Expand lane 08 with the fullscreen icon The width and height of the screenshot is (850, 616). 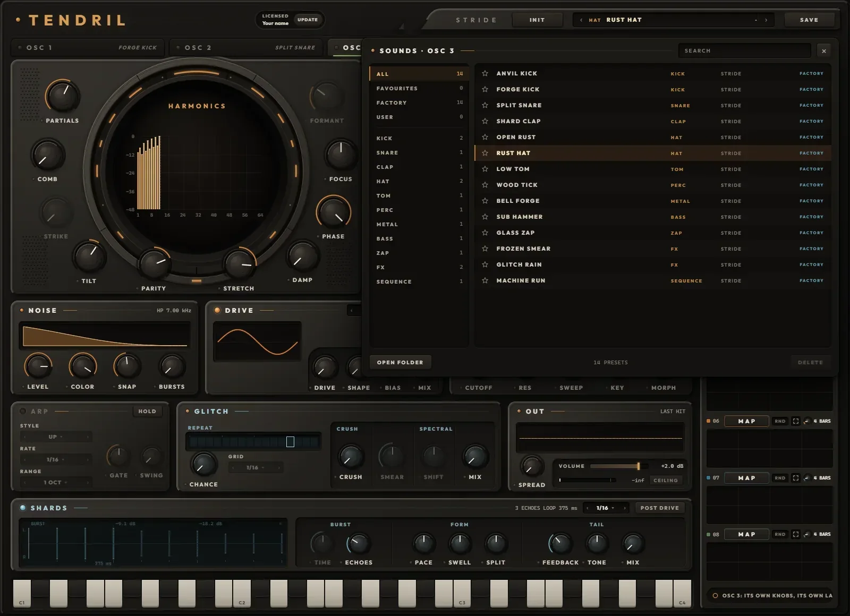(796, 534)
